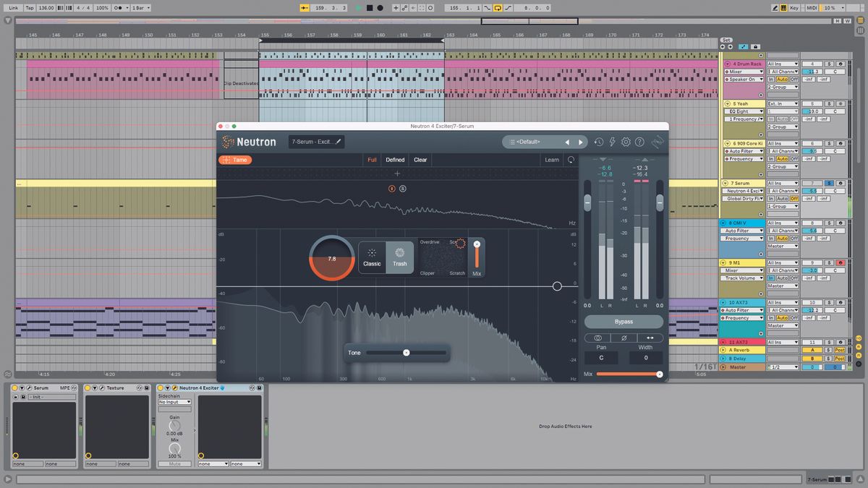Click the Pan value field showing C
The width and height of the screenshot is (868, 488).
point(601,357)
